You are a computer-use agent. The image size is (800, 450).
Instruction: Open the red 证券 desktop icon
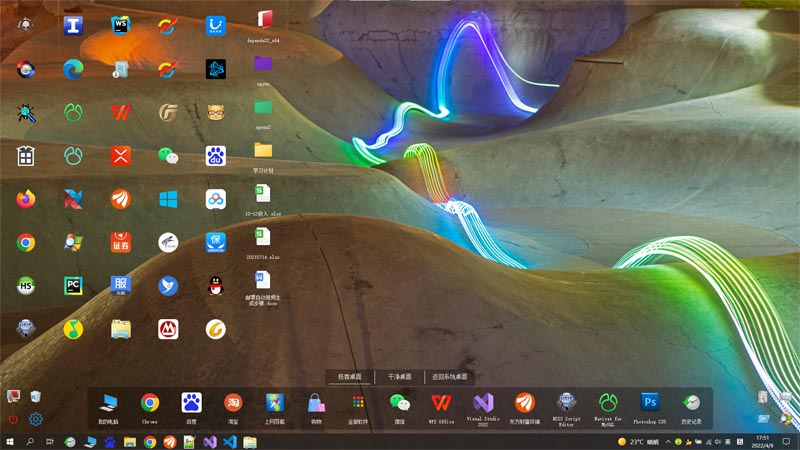120,242
